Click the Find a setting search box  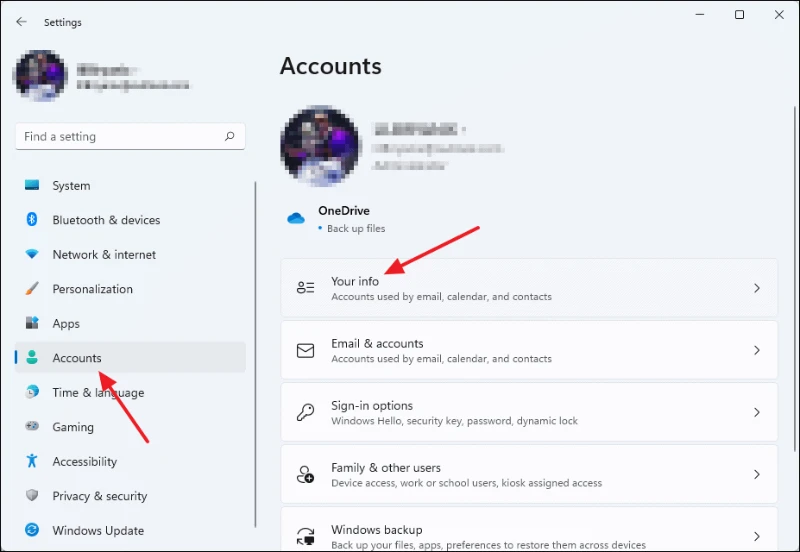coord(130,136)
